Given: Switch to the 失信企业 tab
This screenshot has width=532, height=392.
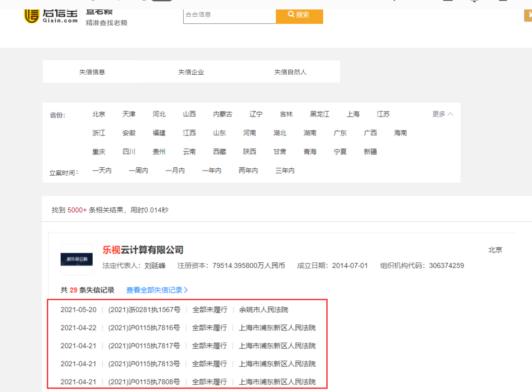Looking at the screenshot, I should [x=191, y=72].
